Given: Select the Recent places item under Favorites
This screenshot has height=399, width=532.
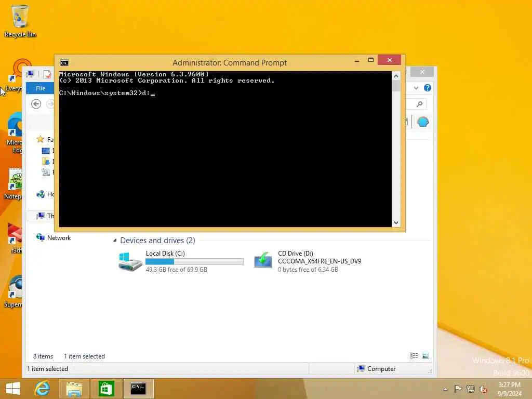Looking at the screenshot, I should click(x=46, y=172).
